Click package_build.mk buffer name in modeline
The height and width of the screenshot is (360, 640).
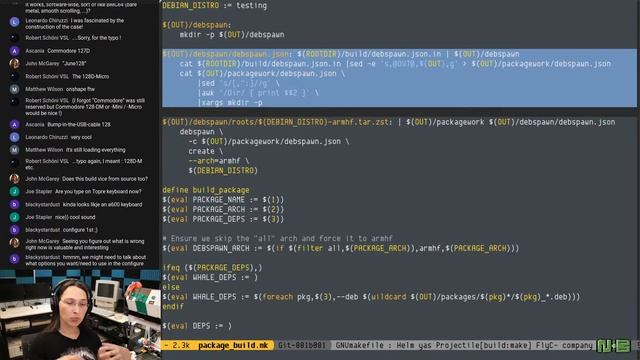(233, 345)
